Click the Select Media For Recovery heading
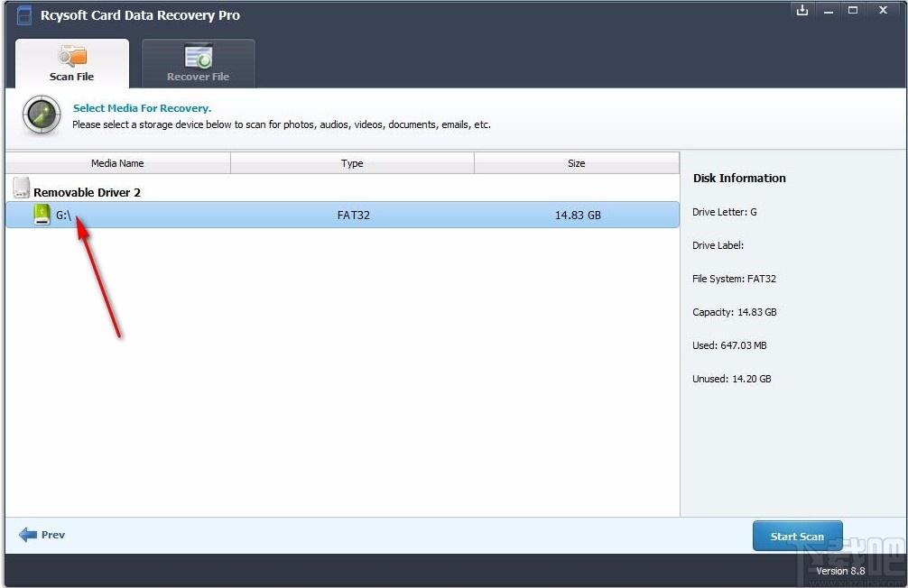Viewport: 908px width, 588px height. 142,108
